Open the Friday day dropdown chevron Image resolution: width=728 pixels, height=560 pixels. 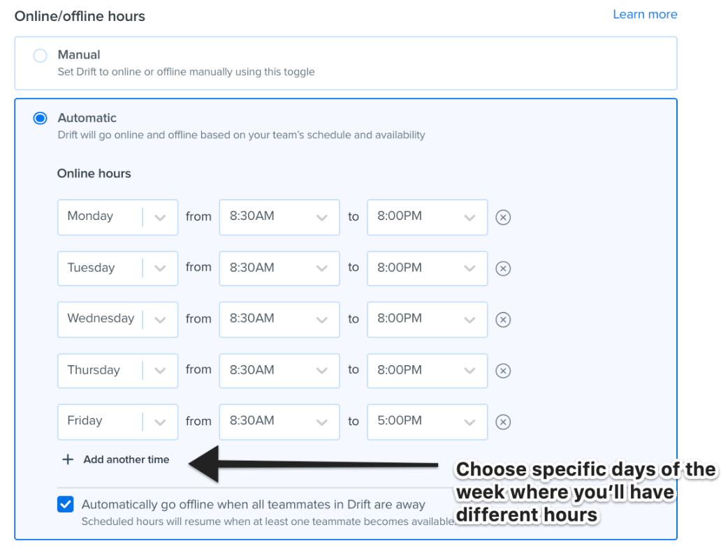coord(160,422)
